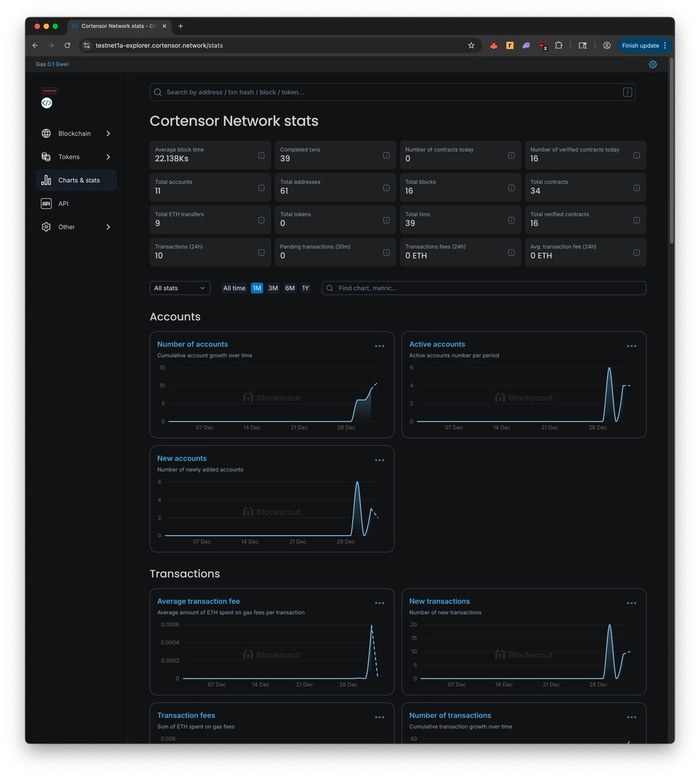Expand the Other submenu chevron
Viewport: 700px width, 777px height.
point(108,227)
